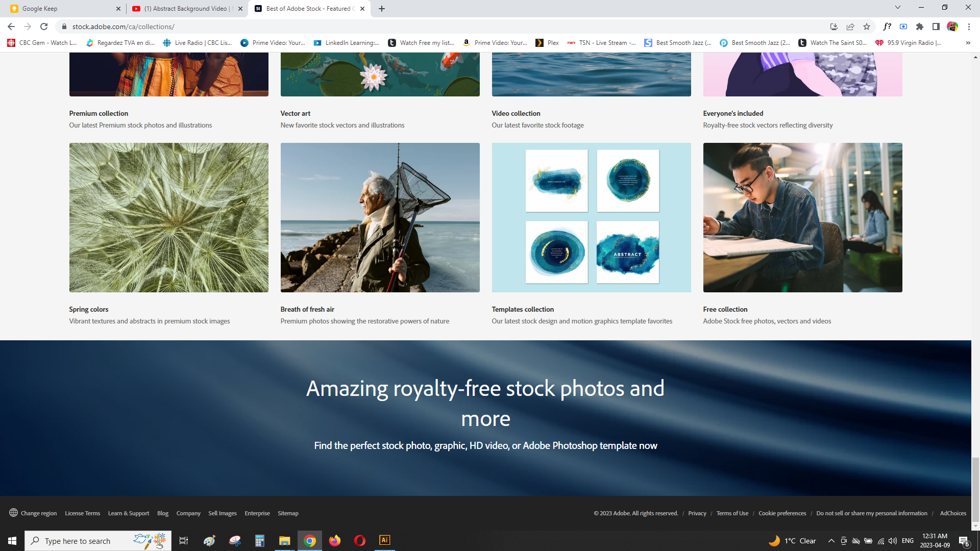Open the Firefox taskbar icon
Image resolution: width=980 pixels, height=551 pixels.
(x=335, y=540)
